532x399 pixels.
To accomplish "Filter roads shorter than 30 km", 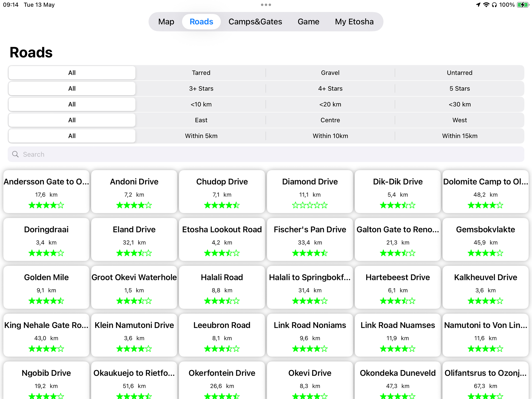I will tap(459, 104).
